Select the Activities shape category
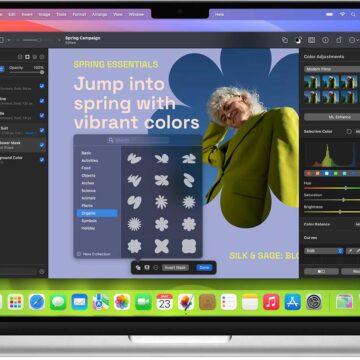 click(90, 160)
